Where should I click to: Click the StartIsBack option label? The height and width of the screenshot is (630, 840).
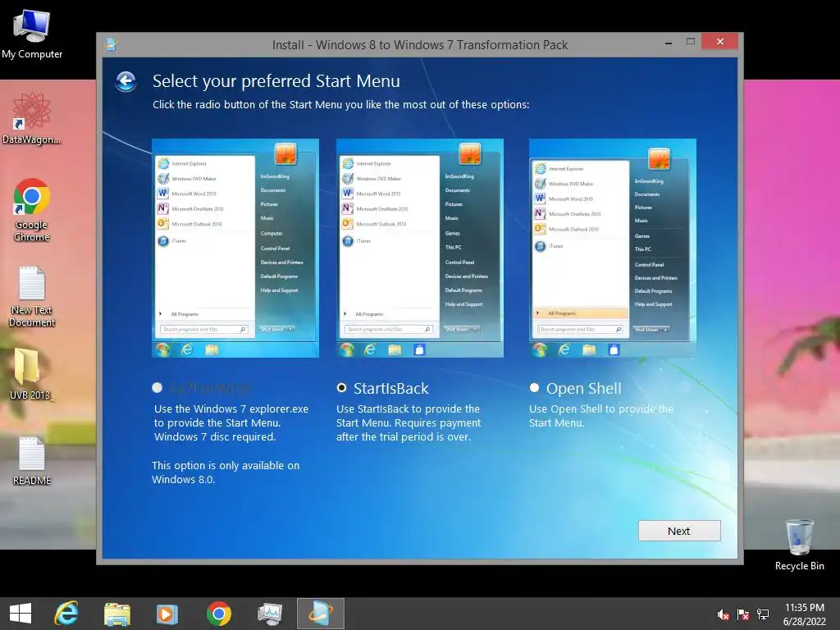391,388
